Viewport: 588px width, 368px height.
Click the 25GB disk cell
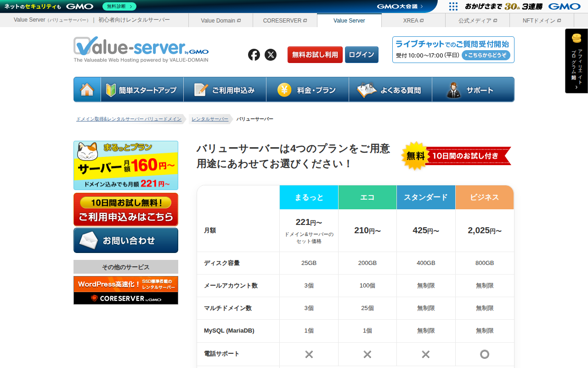click(309, 263)
